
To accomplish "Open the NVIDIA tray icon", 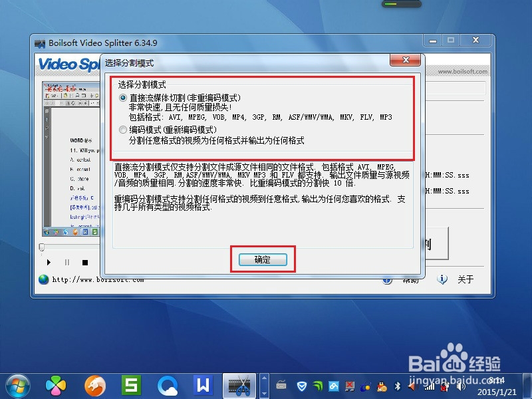I will pos(318,386).
